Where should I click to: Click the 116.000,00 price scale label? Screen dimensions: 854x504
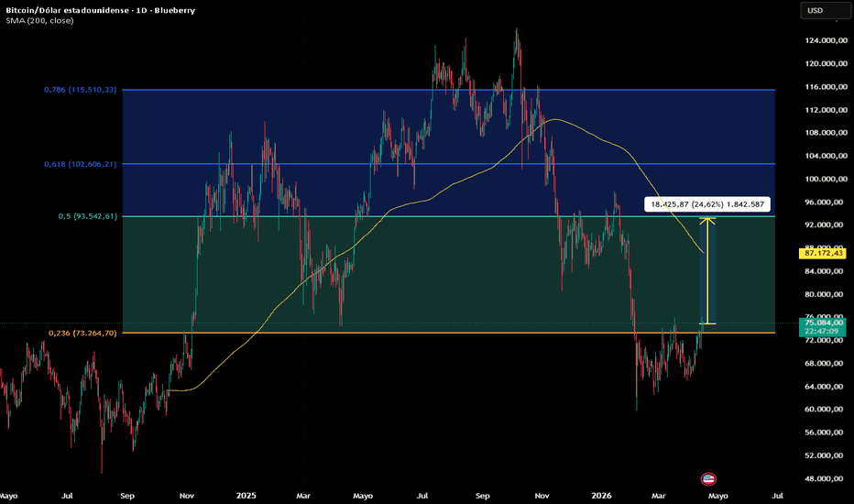[x=826, y=87]
